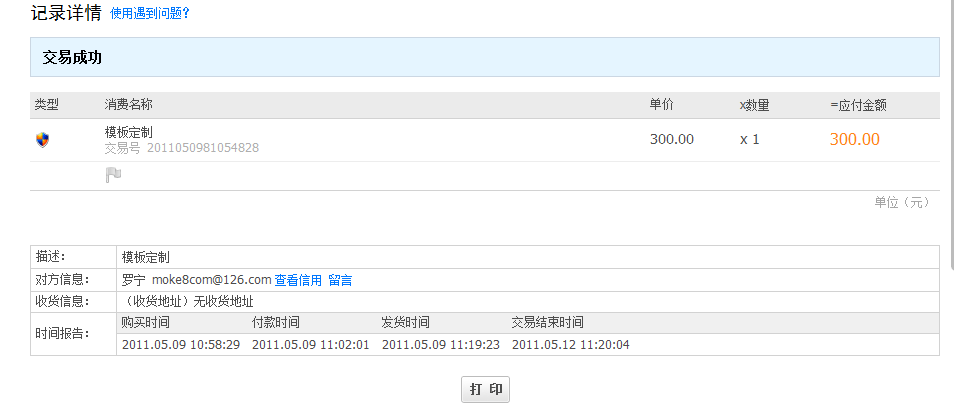The image size is (954, 416).
Task: Click the x数量 column header
Action: point(754,105)
